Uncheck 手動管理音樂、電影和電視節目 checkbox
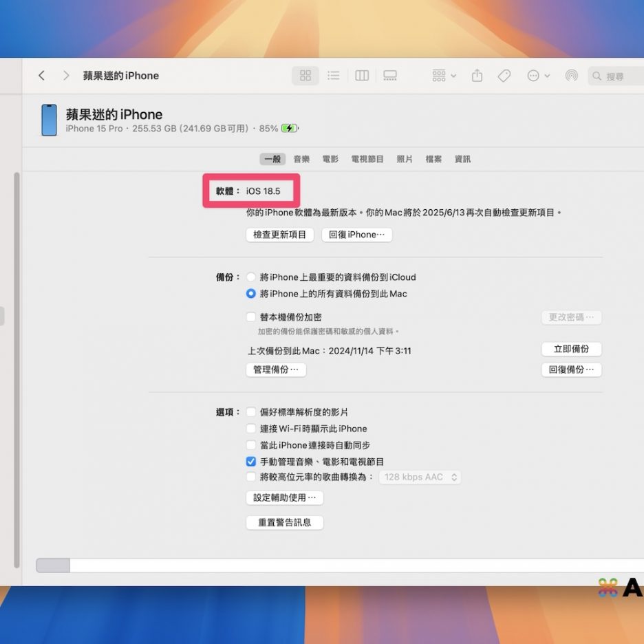 coord(251,462)
